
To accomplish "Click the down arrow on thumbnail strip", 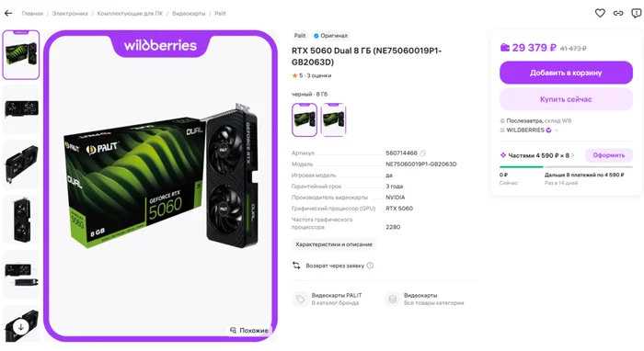I will click(21, 327).
